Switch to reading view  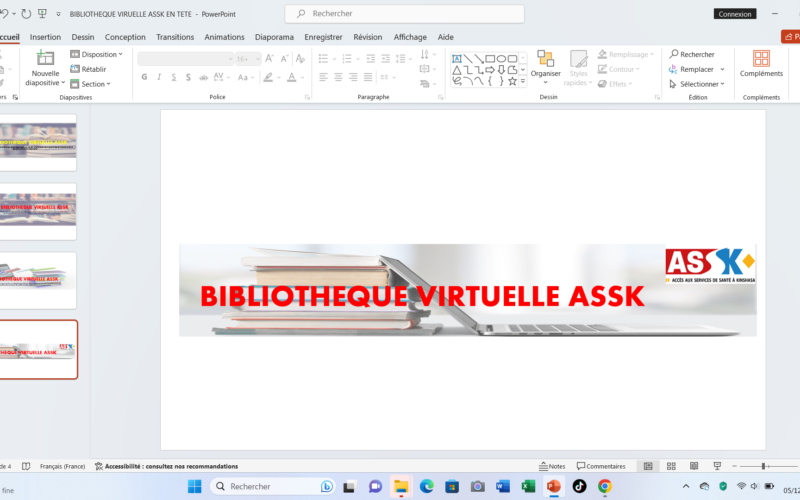pyautogui.click(x=694, y=466)
